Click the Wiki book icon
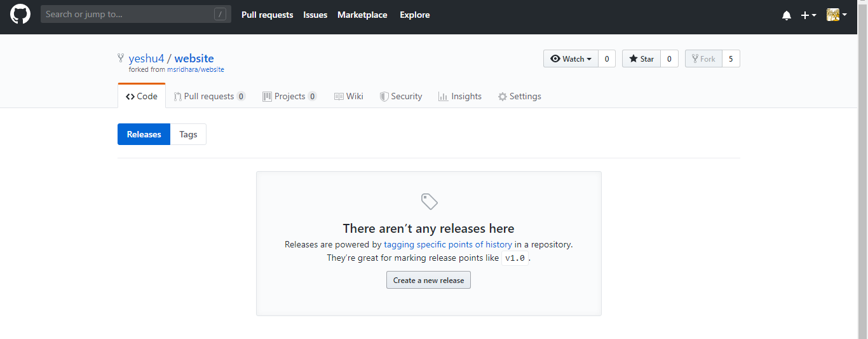Image resolution: width=868 pixels, height=339 pixels. coord(339,97)
